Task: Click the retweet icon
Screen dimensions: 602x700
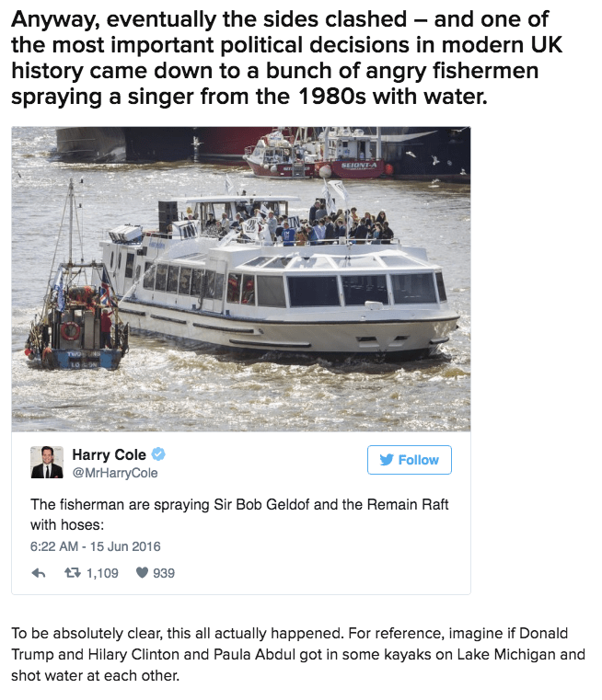Action: pos(73,572)
